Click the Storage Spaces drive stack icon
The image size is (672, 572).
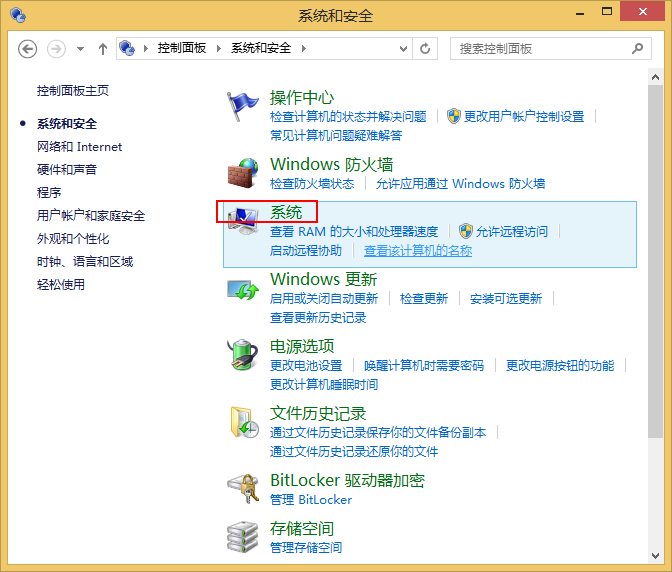point(243,537)
